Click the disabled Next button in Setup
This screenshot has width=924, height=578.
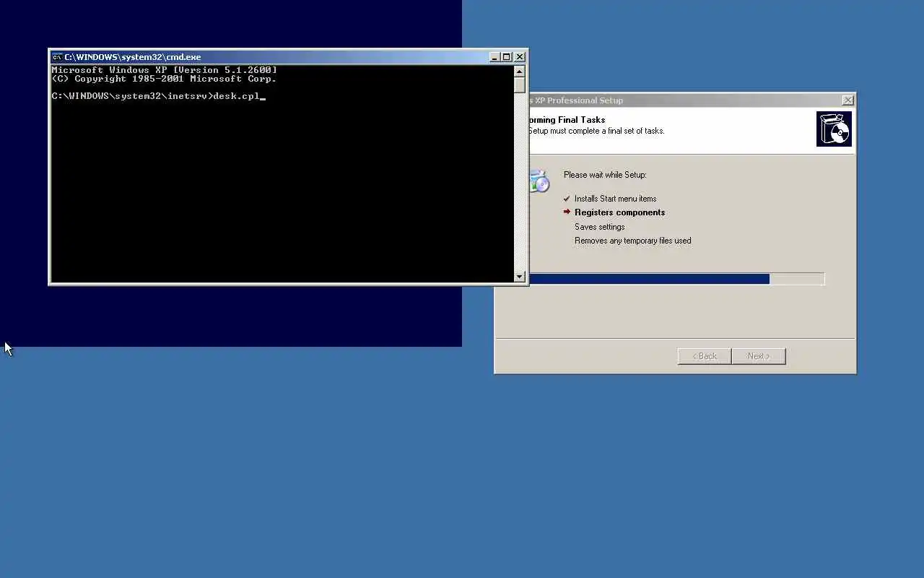pyautogui.click(x=759, y=356)
